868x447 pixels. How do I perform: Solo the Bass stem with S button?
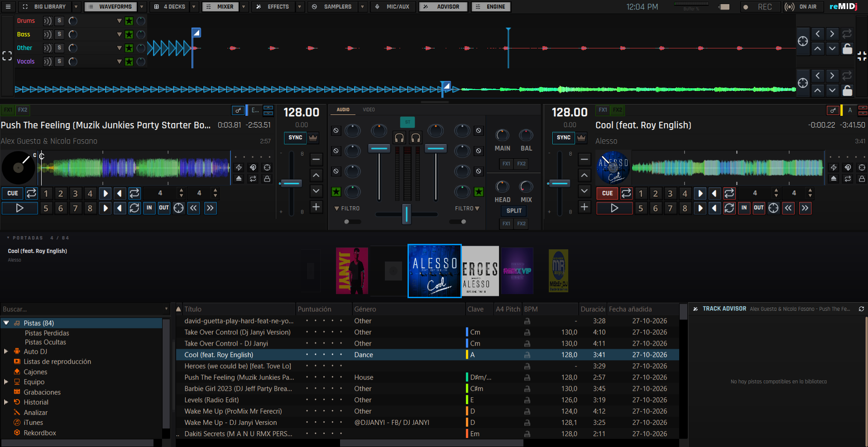tap(59, 34)
